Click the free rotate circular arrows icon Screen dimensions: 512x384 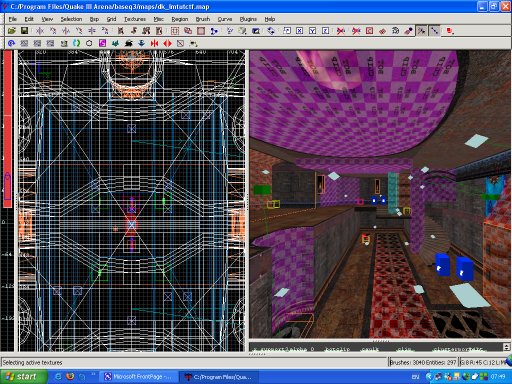pyautogui.click(x=271, y=31)
